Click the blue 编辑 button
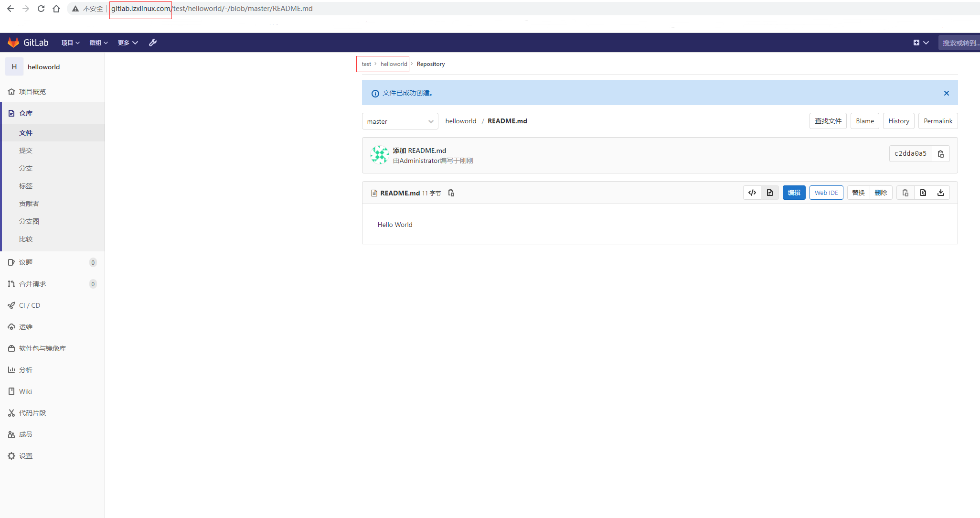 click(x=794, y=193)
